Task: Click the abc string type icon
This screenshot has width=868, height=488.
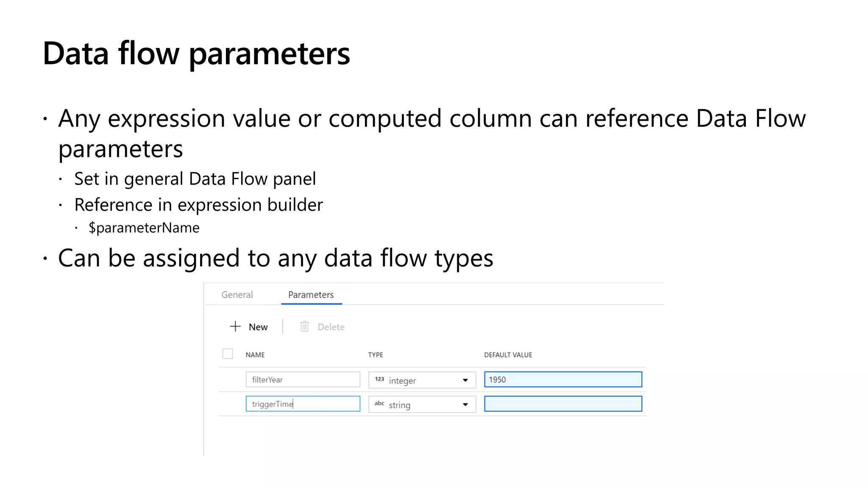Action: pyautogui.click(x=379, y=403)
